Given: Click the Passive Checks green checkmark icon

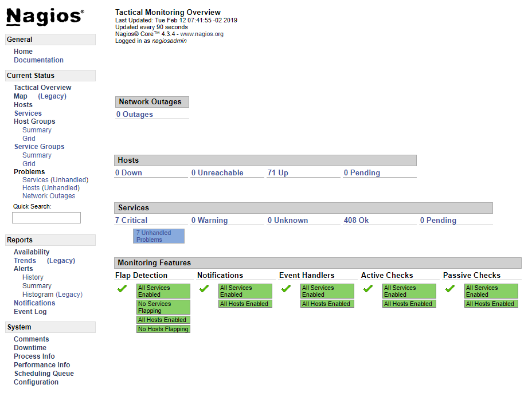Looking at the screenshot, I should pos(449,289).
